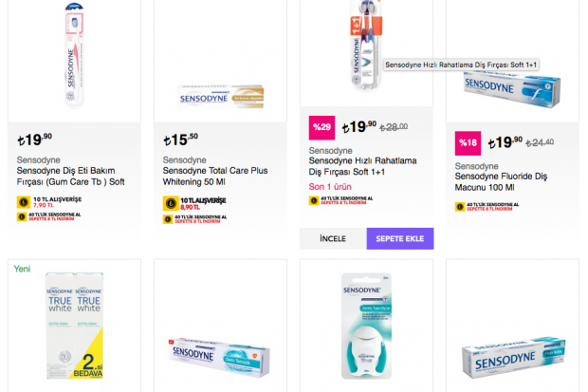The height and width of the screenshot is (392, 588).
Task: Click coin icon beside 7,90 TL offer
Action: (23, 202)
